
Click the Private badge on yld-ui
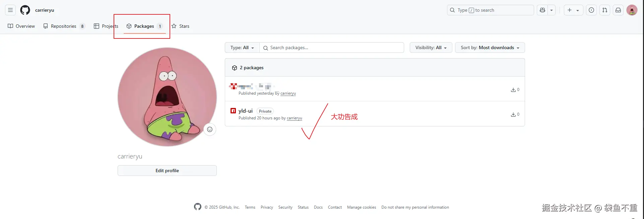(265, 111)
